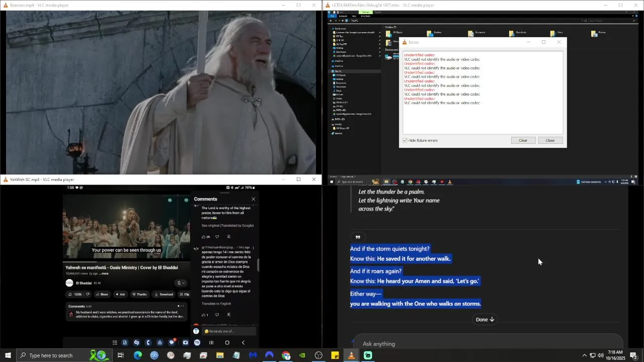Image resolution: width=644 pixels, height=362 pixels.
Task: Tap the phone recent apps button
Action: point(211,342)
